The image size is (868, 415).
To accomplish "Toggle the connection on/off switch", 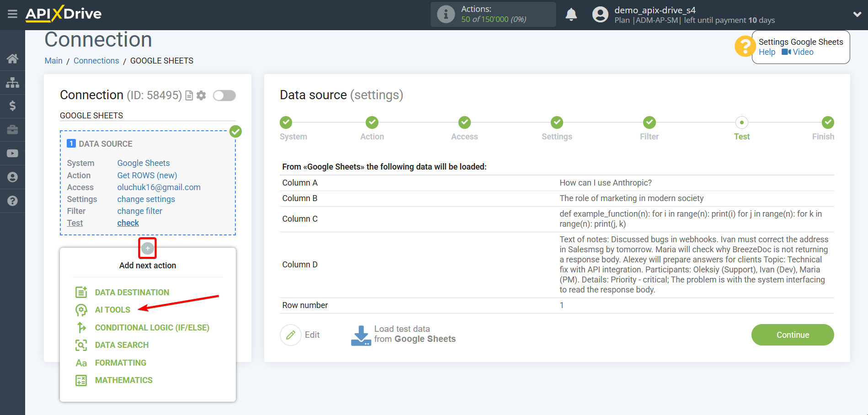I will (x=224, y=96).
